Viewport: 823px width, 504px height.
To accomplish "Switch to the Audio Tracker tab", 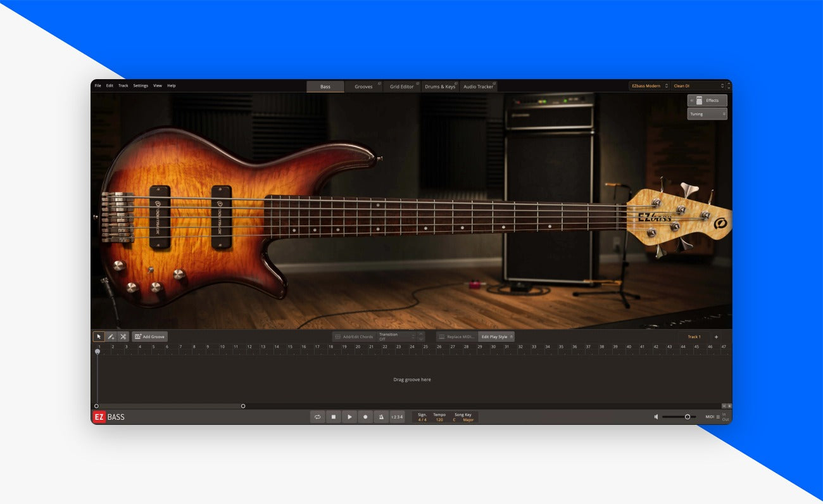I will tap(478, 86).
